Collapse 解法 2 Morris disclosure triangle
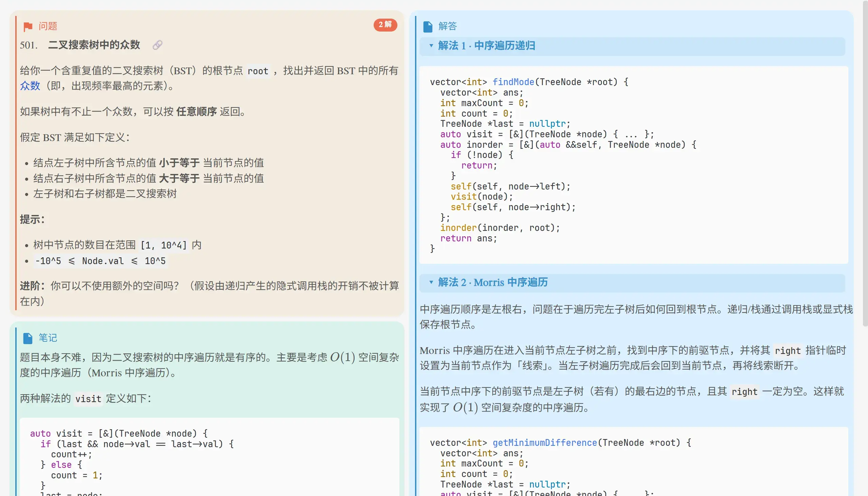Viewport: 868px width, 496px height. click(x=431, y=282)
